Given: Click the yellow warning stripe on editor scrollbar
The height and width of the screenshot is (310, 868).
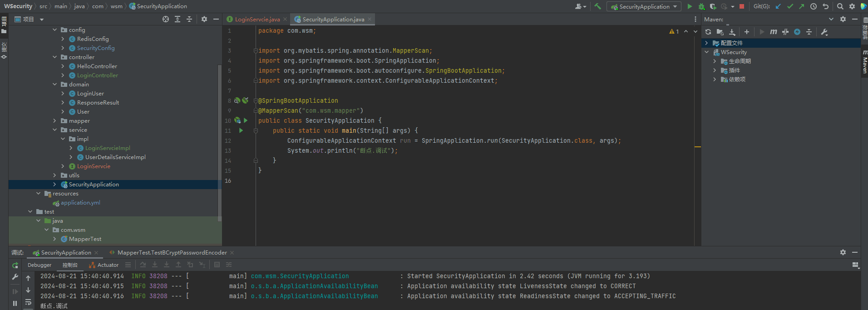Looking at the screenshot, I should (x=697, y=147).
